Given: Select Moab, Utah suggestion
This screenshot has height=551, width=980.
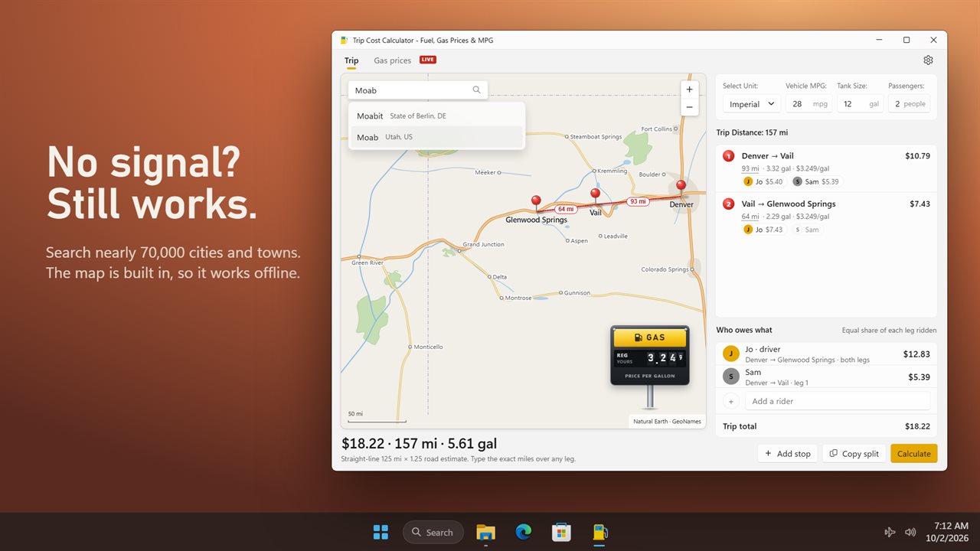Looking at the screenshot, I should (x=436, y=137).
